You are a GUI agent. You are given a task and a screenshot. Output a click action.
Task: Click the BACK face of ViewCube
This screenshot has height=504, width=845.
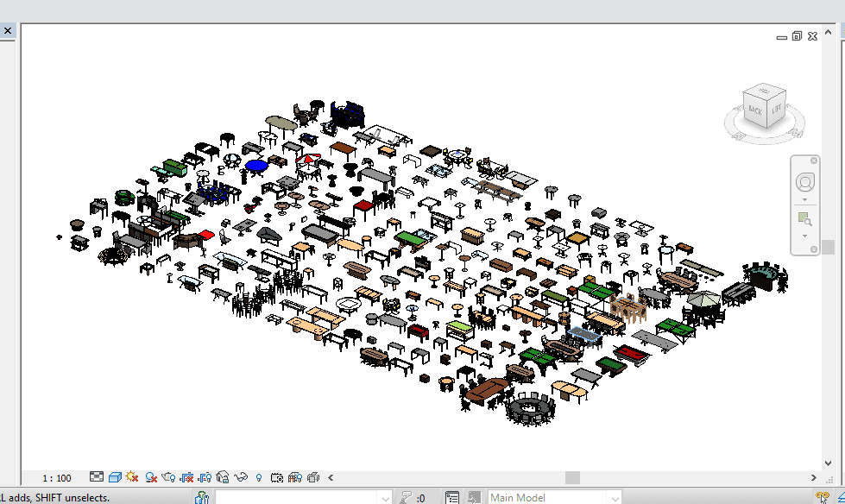pos(755,110)
